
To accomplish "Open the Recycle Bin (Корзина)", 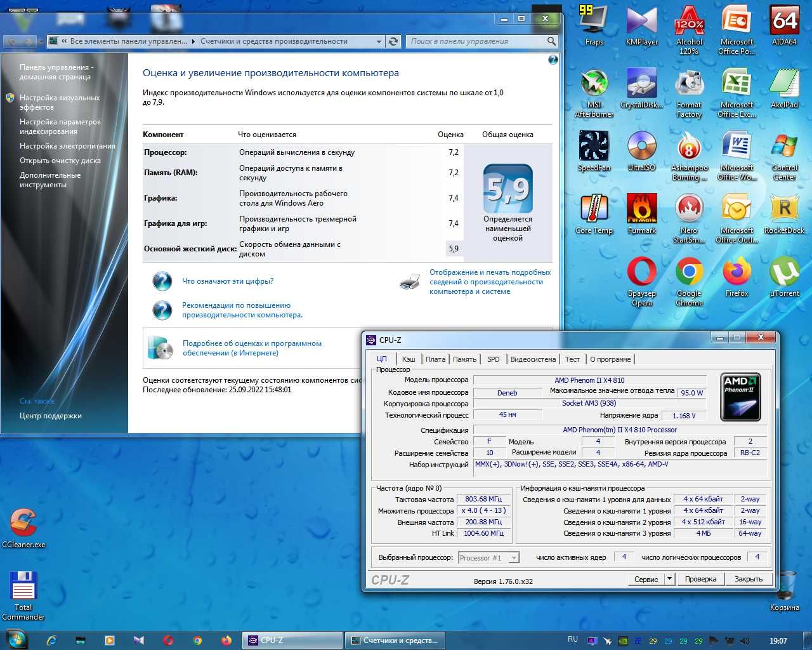I will coord(785,590).
